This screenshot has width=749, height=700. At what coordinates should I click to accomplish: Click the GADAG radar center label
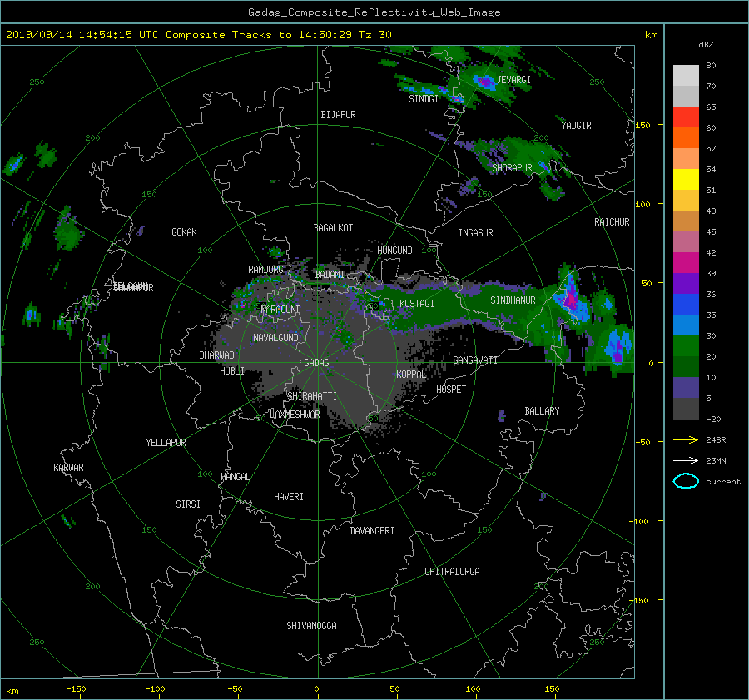click(316, 363)
